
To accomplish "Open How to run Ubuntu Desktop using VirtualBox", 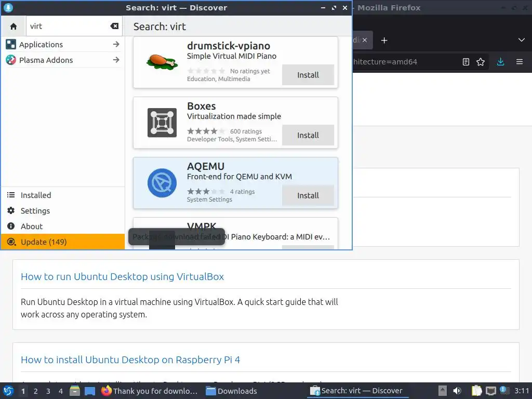I will tap(122, 276).
